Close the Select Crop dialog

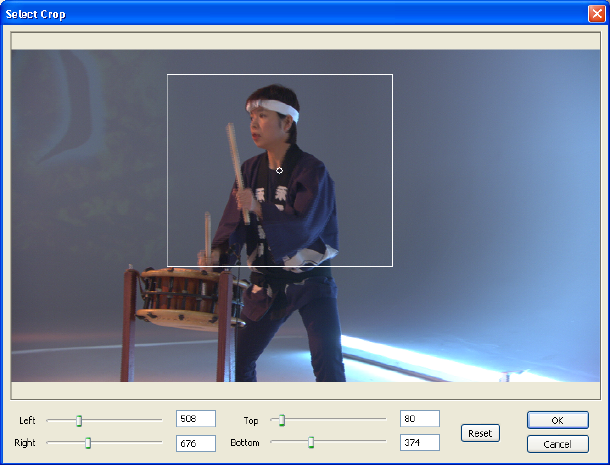(596, 14)
